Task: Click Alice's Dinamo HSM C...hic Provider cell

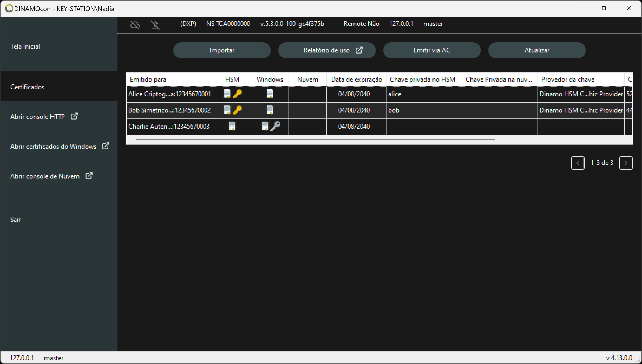Action: pos(581,94)
